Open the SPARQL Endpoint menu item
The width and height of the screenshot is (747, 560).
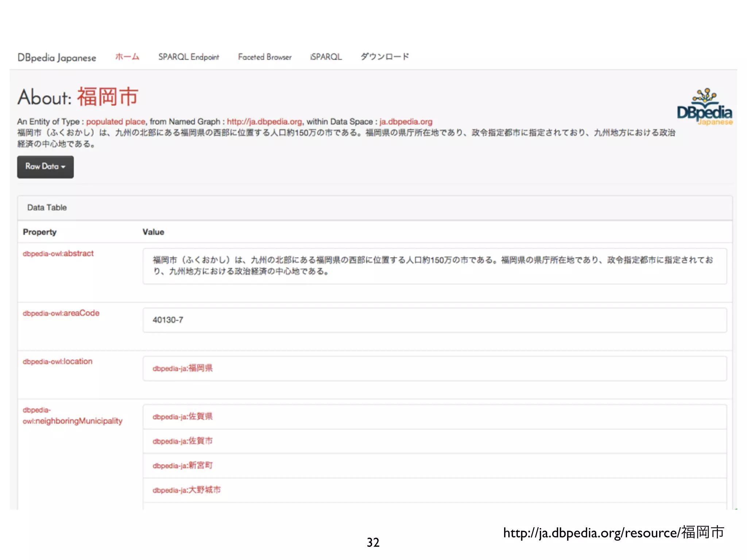[189, 57]
